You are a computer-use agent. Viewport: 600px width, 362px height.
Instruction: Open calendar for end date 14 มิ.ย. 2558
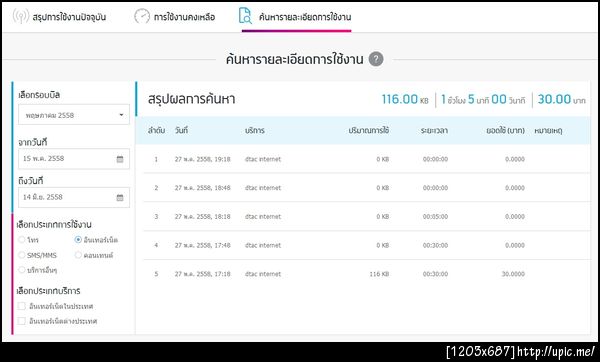point(120,197)
